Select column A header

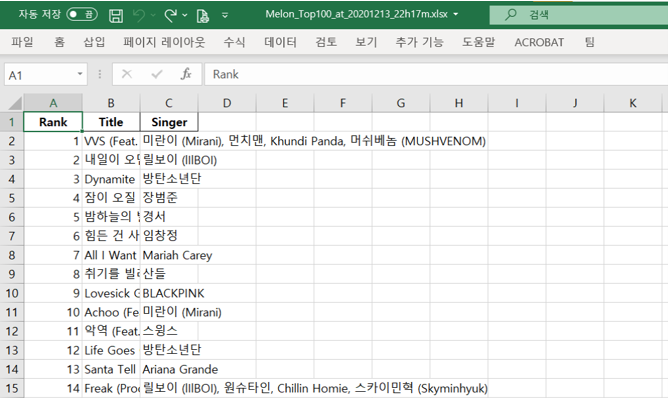pyautogui.click(x=53, y=103)
